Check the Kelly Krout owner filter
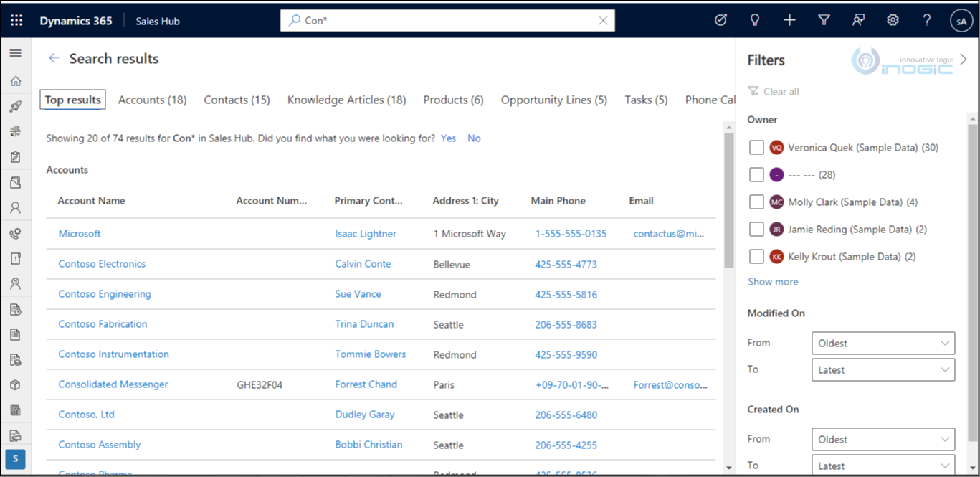Screen dimensions: 980x477 [x=756, y=257]
